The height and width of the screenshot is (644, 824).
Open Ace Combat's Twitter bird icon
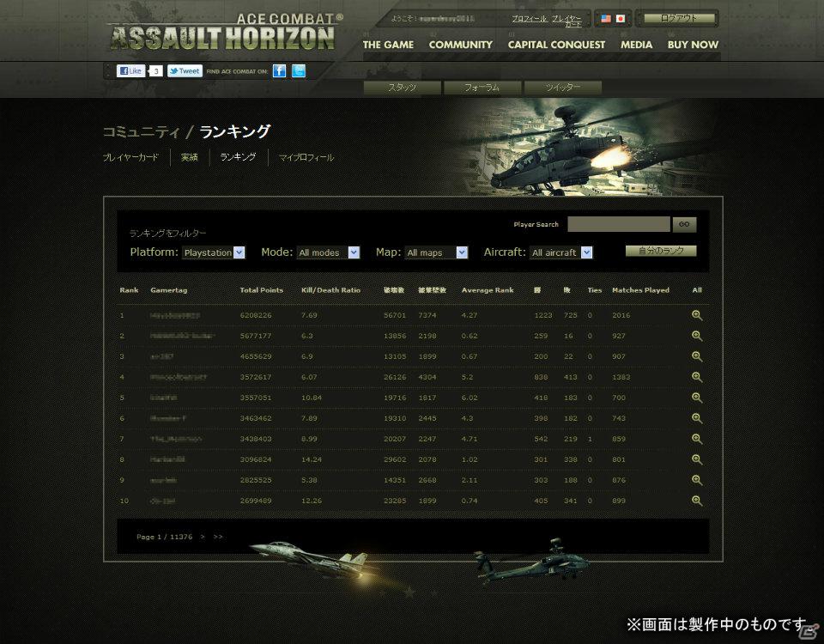pyautogui.click(x=299, y=71)
